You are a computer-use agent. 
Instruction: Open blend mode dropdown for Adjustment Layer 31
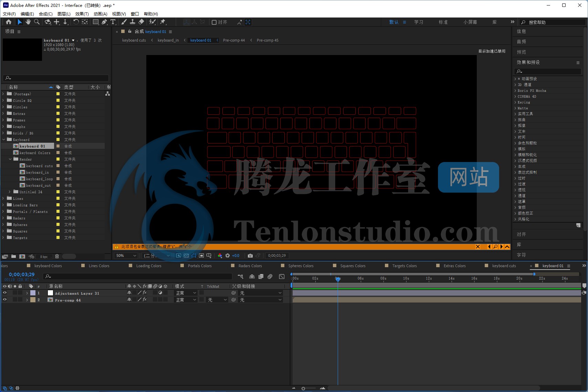tap(186, 293)
